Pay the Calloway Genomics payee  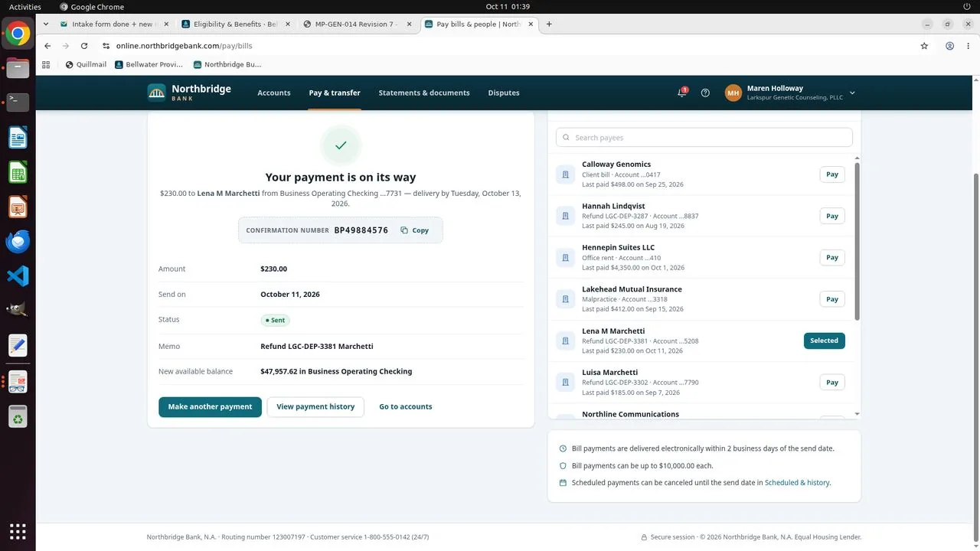point(832,174)
